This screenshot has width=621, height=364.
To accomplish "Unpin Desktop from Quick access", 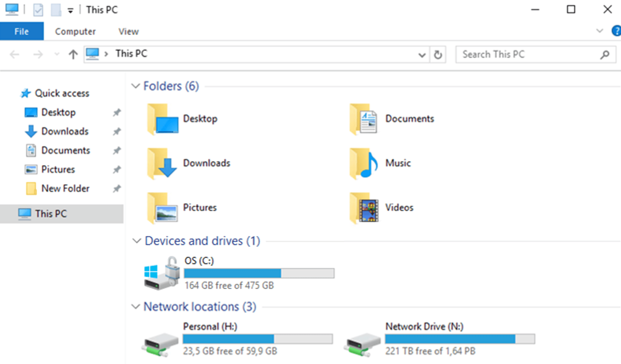I will (117, 112).
